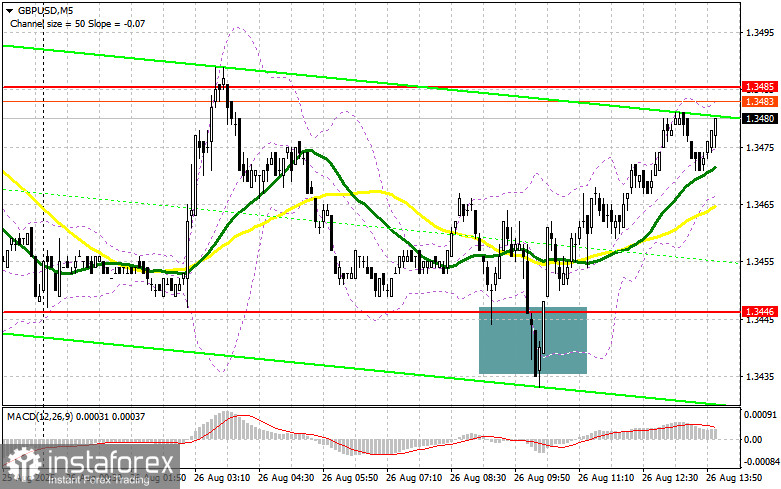The height and width of the screenshot is (489, 781).
Task: Click the '26 Aug 03:10' time label
Action: [222, 478]
